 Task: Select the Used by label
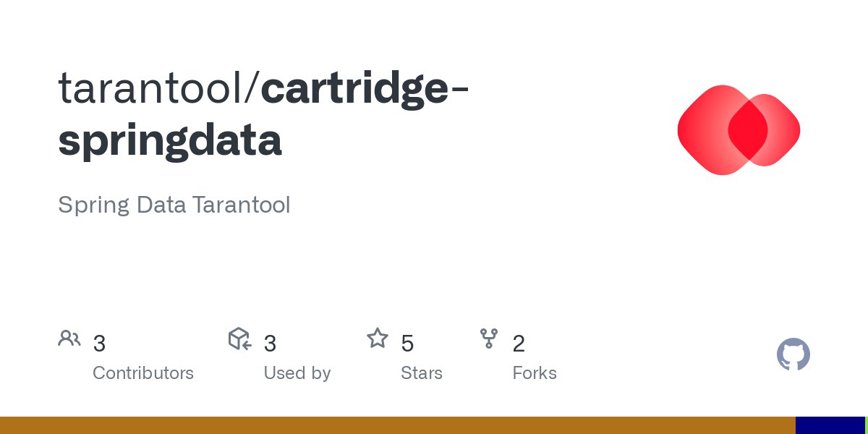pos(297,373)
